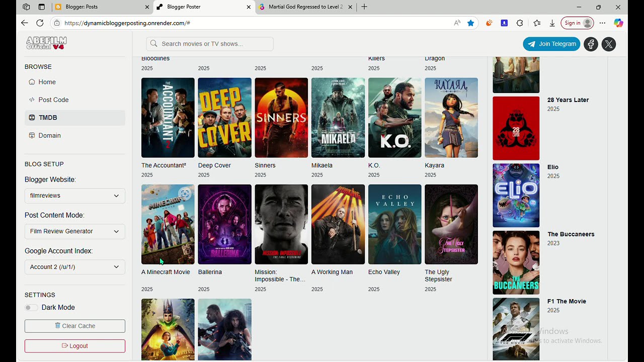Select the Sinners poster
Viewport: 644px width, 362px height.
pos(281,118)
